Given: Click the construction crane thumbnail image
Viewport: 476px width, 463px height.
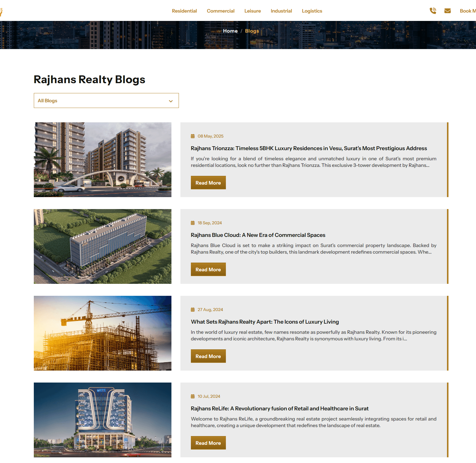Looking at the screenshot, I should click(x=103, y=333).
